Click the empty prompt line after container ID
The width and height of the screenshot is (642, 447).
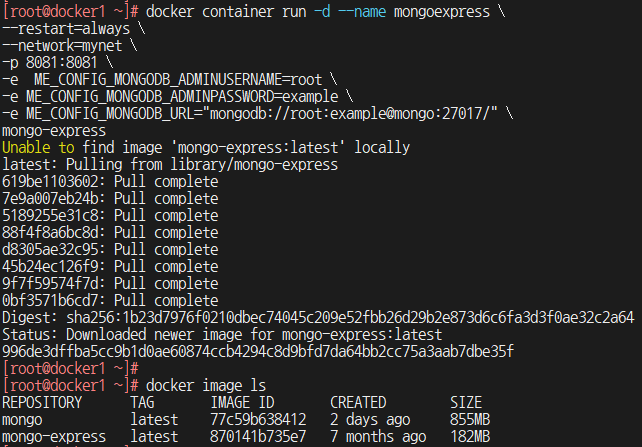tap(70, 368)
